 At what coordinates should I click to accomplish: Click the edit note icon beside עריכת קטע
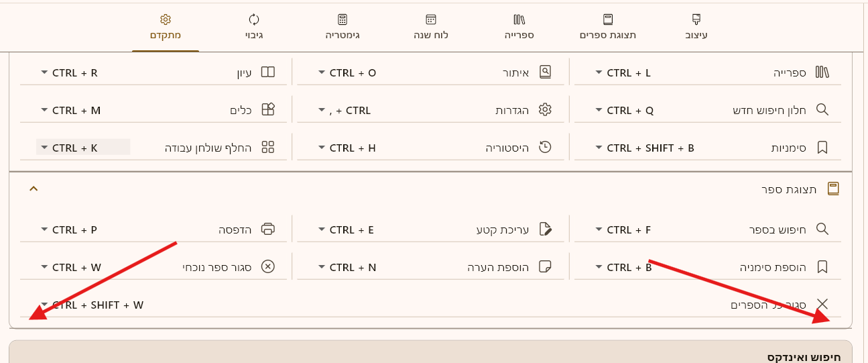(x=545, y=229)
